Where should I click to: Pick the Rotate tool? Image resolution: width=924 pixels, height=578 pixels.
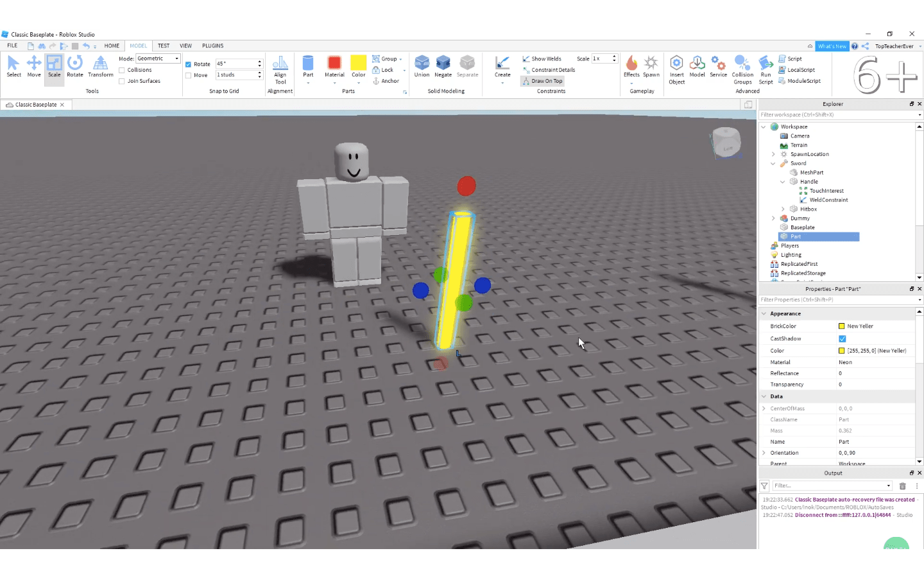[75, 66]
